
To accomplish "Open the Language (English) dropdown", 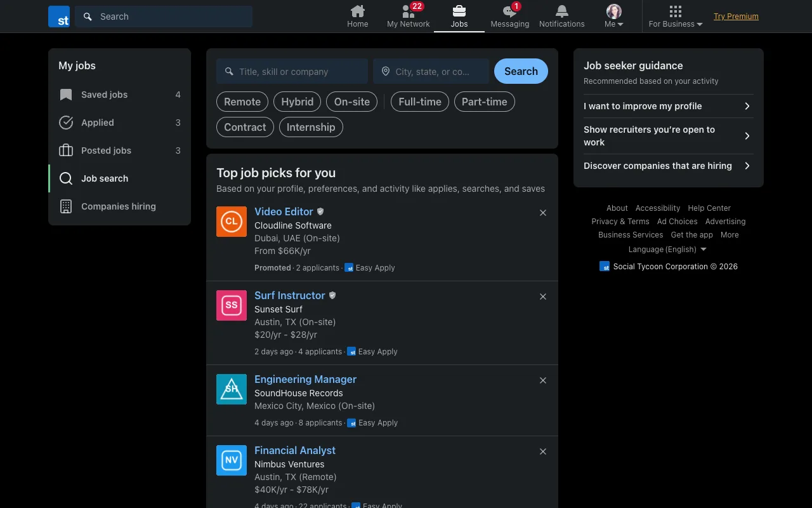I will [667, 250].
